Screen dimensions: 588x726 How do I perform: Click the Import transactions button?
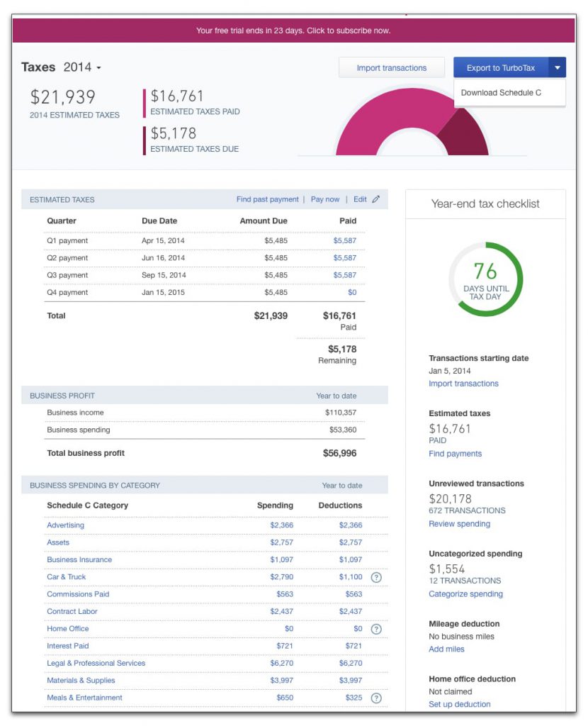391,67
